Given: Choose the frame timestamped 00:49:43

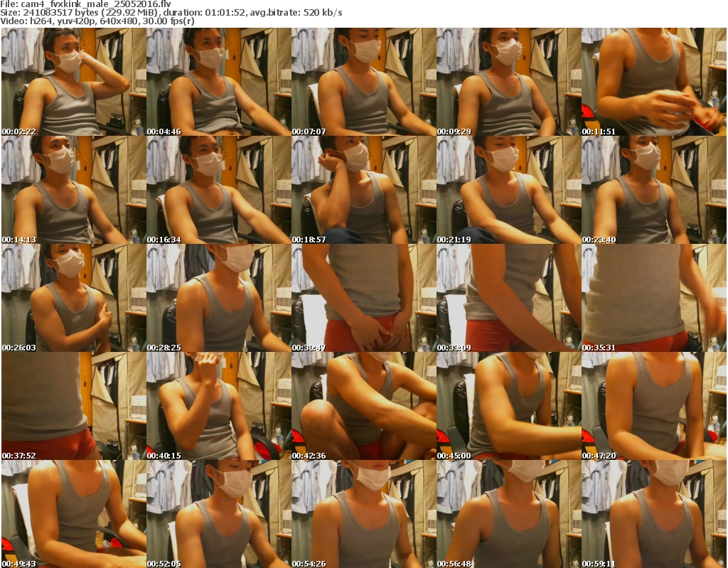Looking at the screenshot, I should [x=74, y=514].
